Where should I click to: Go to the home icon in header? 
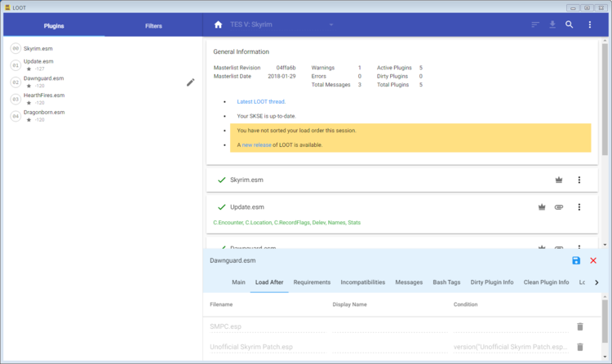[218, 24]
